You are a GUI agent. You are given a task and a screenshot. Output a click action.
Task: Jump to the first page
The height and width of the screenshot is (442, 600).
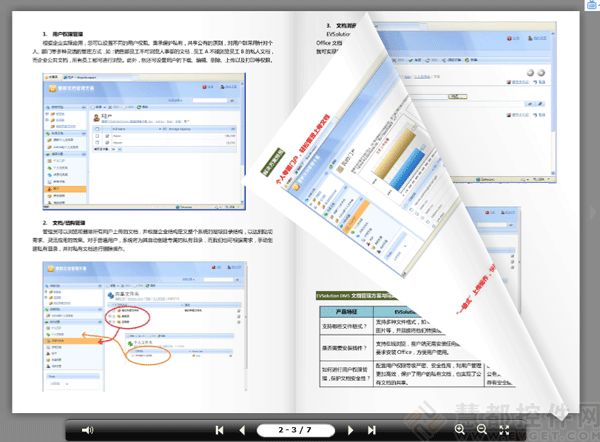click(219, 429)
